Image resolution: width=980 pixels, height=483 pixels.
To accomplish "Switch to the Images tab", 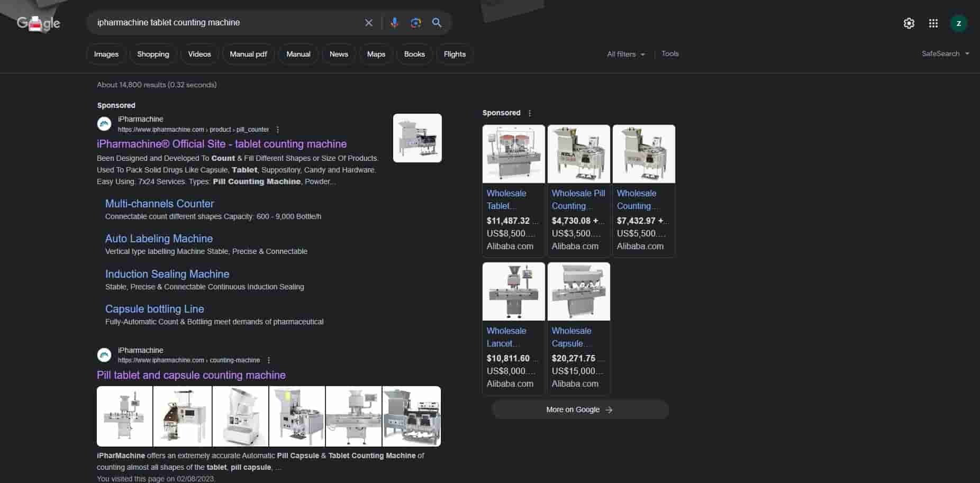I will pyautogui.click(x=106, y=54).
